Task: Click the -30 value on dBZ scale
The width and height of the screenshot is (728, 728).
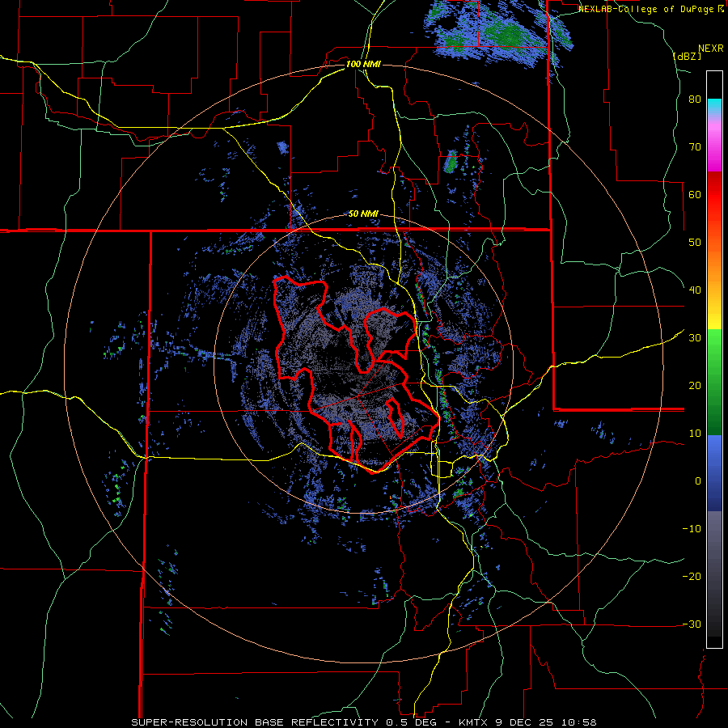Action: click(x=692, y=624)
